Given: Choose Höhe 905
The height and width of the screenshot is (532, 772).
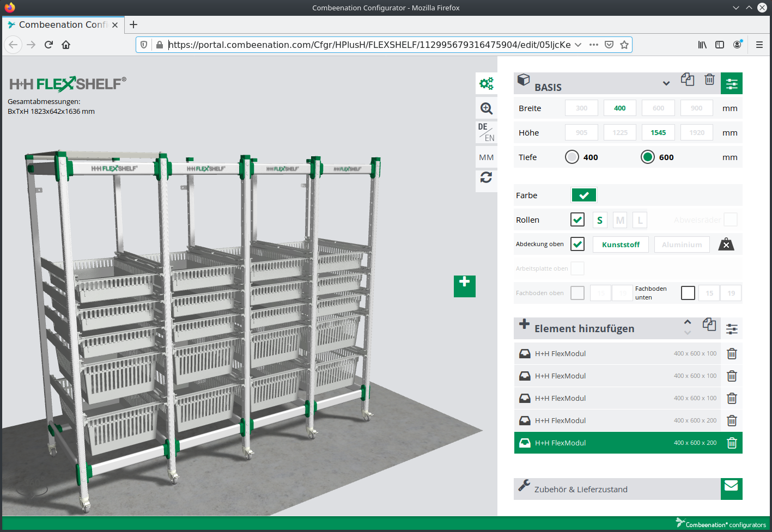Looking at the screenshot, I should click(581, 132).
